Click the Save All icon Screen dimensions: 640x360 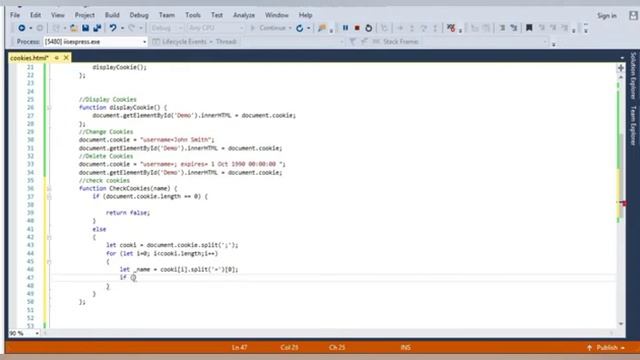[97, 28]
